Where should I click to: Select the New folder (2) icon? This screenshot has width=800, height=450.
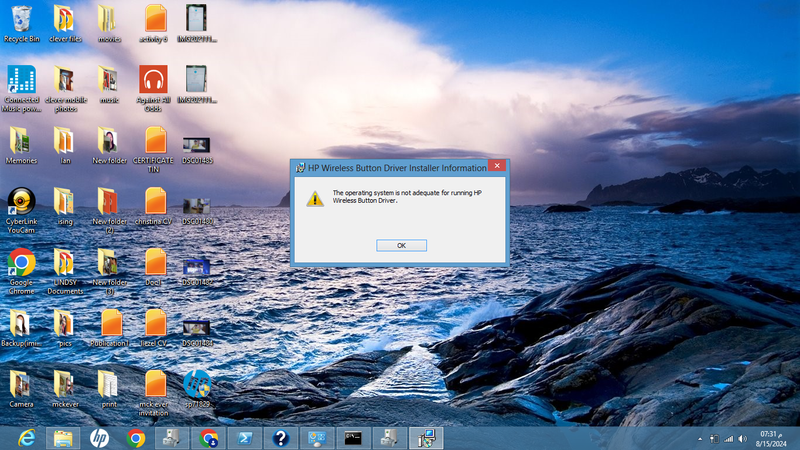109,210
